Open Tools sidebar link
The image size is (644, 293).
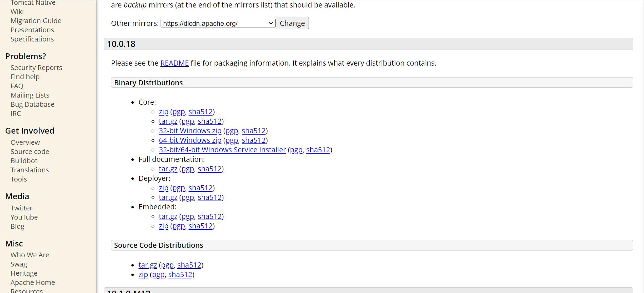pos(19,179)
